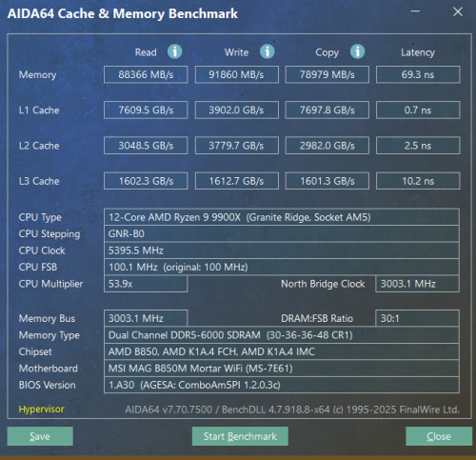
Task: Click the yellow Hypervisor label
Action: pos(41,409)
